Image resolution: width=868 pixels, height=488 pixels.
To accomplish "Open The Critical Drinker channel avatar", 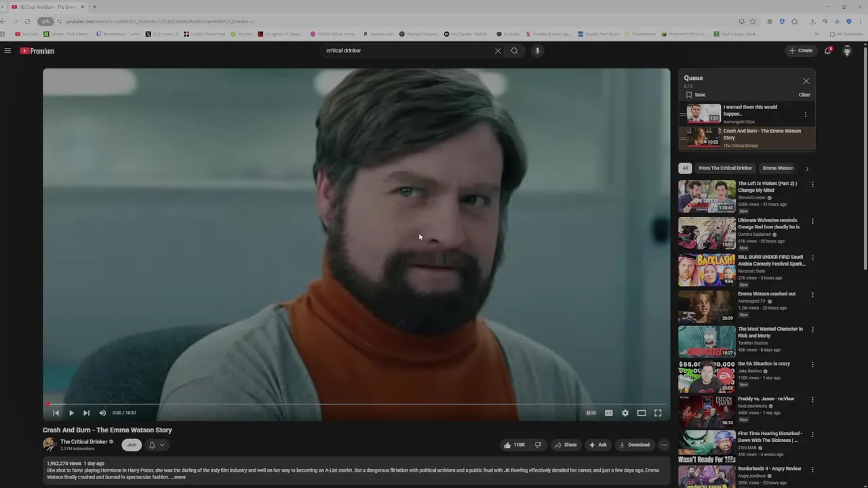I will coord(50,445).
